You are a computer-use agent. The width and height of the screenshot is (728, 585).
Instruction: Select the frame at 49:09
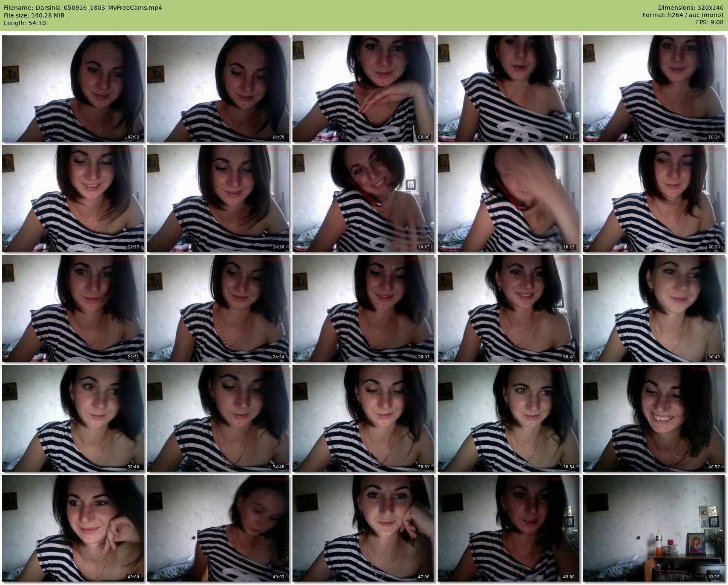point(509,528)
